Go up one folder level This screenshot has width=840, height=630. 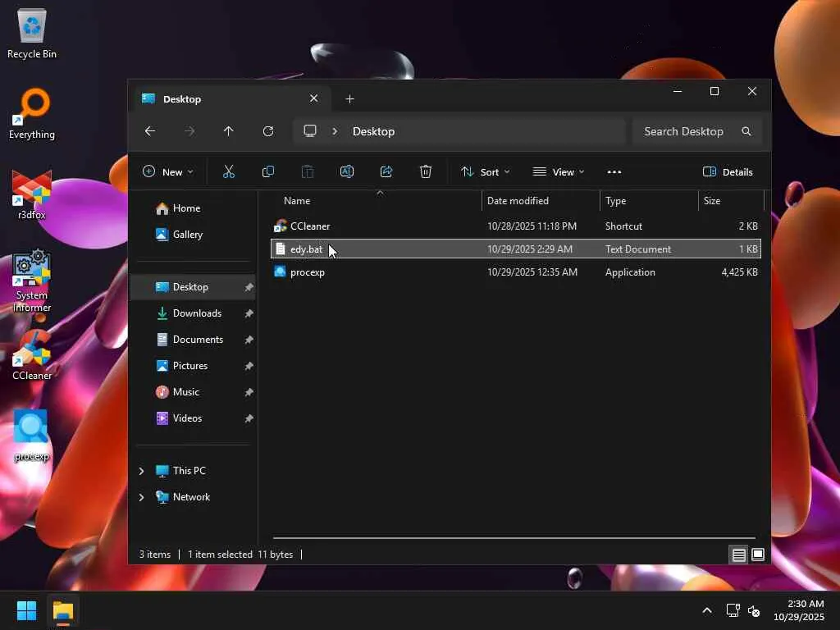229,131
